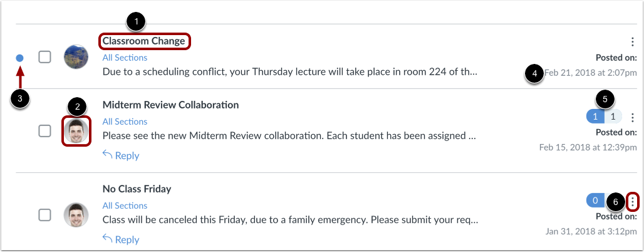Tick the No Class Friday checkbox
The image size is (644, 252).
click(x=44, y=214)
